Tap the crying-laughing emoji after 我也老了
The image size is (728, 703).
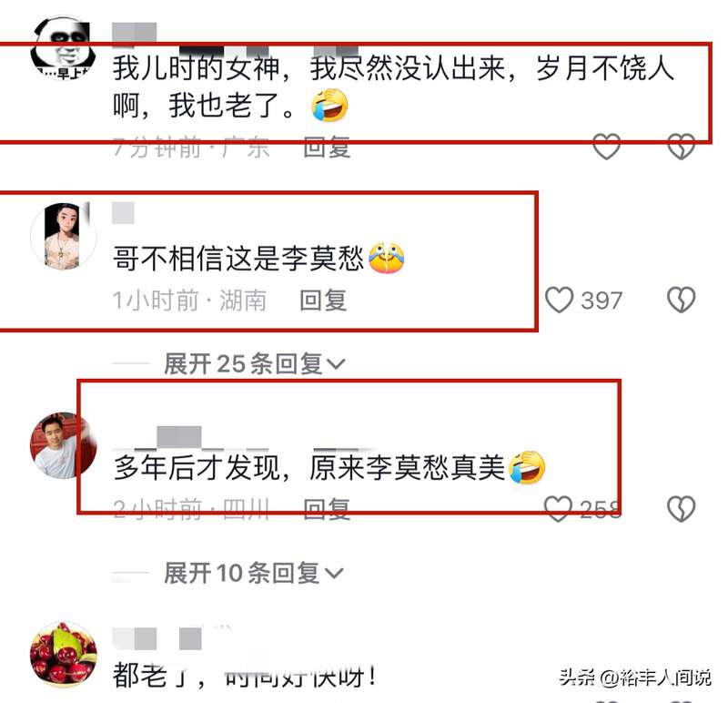pyautogui.click(x=329, y=106)
